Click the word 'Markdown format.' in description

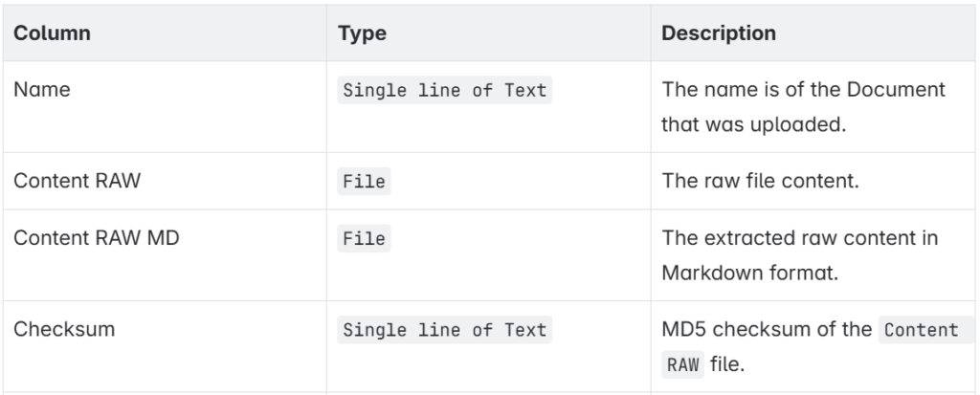click(x=750, y=274)
